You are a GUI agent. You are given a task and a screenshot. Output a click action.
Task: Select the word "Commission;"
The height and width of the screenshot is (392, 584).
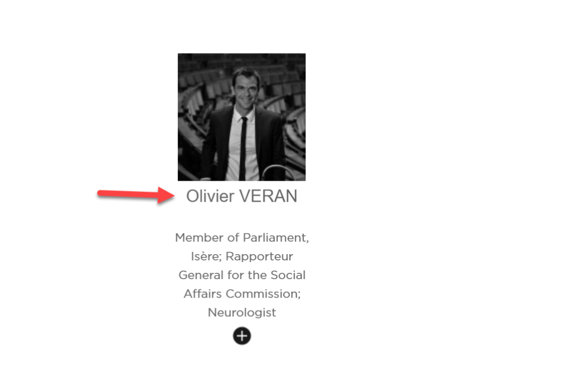pos(263,294)
